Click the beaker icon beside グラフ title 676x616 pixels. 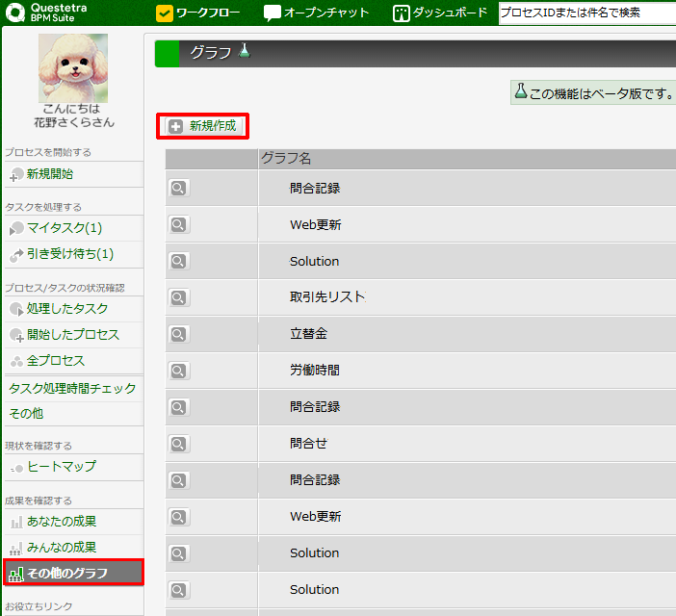(245, 52)
